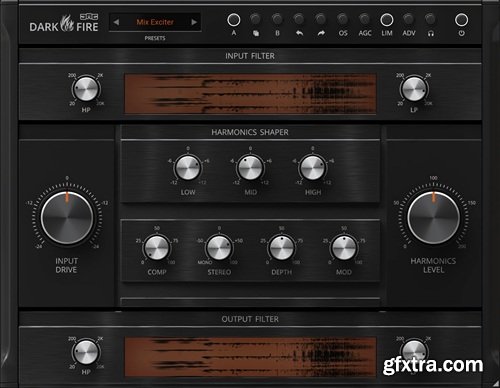Click the HIGH harmonics knob
The height and width of the screenshot is (388, 500).
tap(312, 168)
